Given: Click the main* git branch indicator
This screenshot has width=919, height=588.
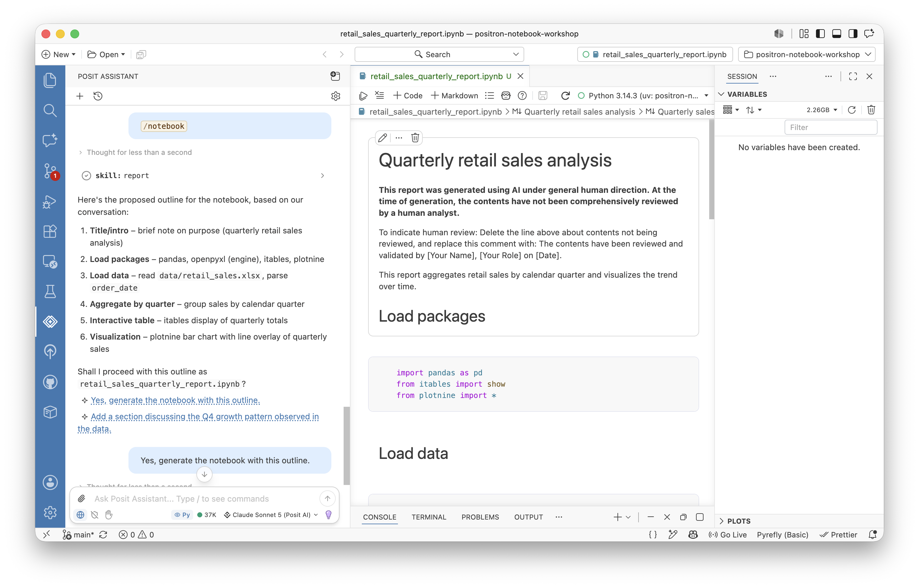Looking at the screenshot, I should click(79, 535).
